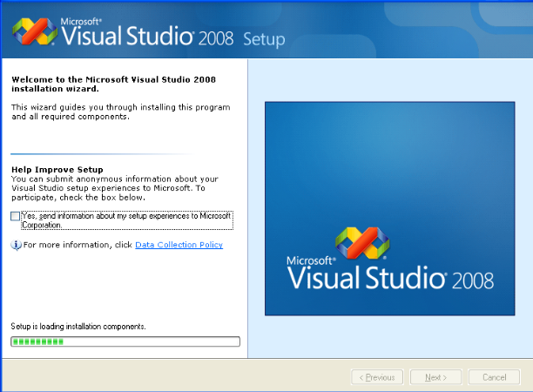Click 'For more information, click' text
The height and width of the screenshot is (392, 533).
(x=78, y=245)
